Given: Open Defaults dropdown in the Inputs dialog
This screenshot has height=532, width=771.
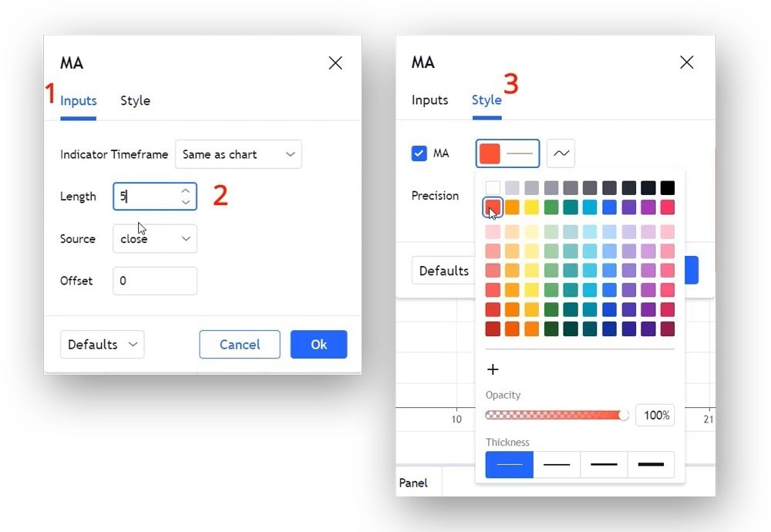Looking at the screenshot, I should [x=102, y=345].
